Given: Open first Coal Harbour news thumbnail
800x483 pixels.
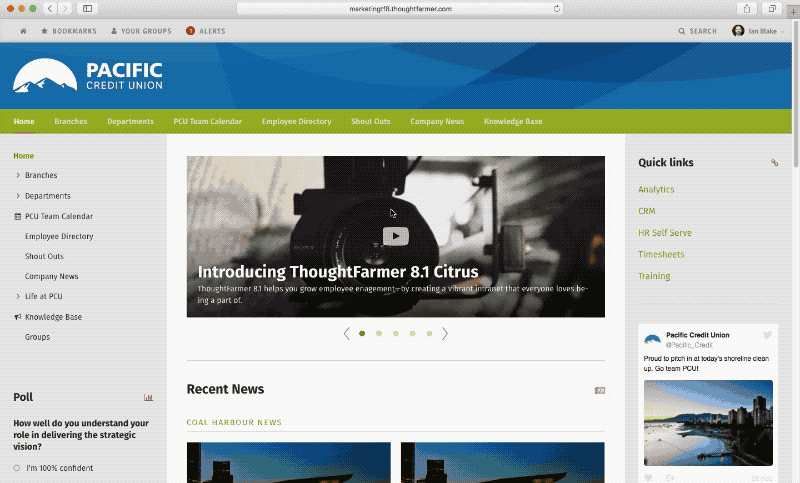Looking at the screenshot, I should (289, 463).
